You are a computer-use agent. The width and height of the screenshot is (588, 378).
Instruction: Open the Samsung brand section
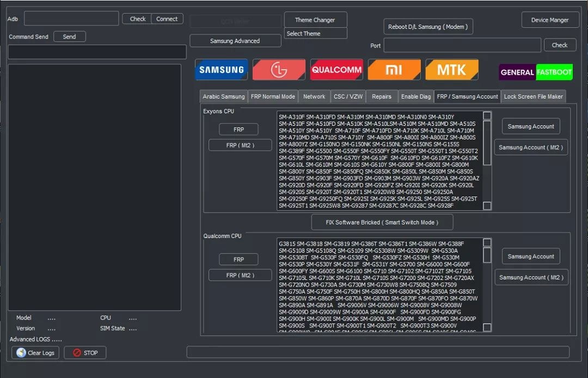pyautogui.click(x=221, y=69)
